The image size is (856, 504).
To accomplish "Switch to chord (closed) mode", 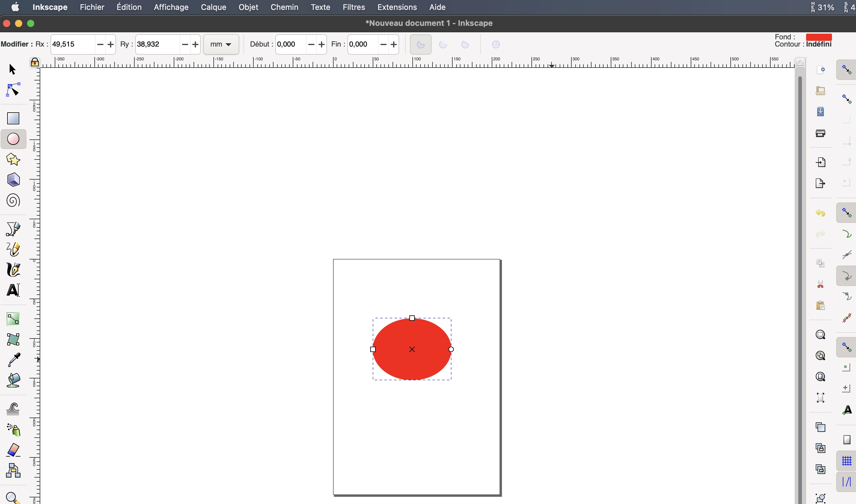I will pos(465,44).
